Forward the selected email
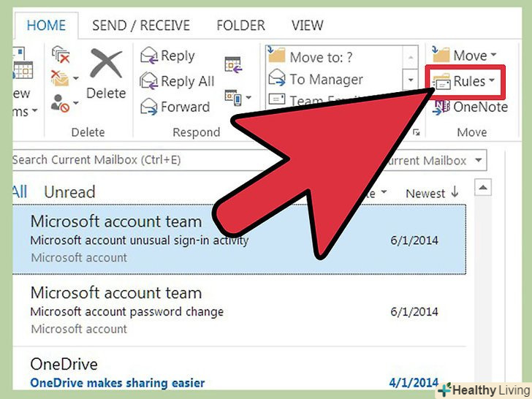Viewport: 532px width, 399px height. coord(175,107)
